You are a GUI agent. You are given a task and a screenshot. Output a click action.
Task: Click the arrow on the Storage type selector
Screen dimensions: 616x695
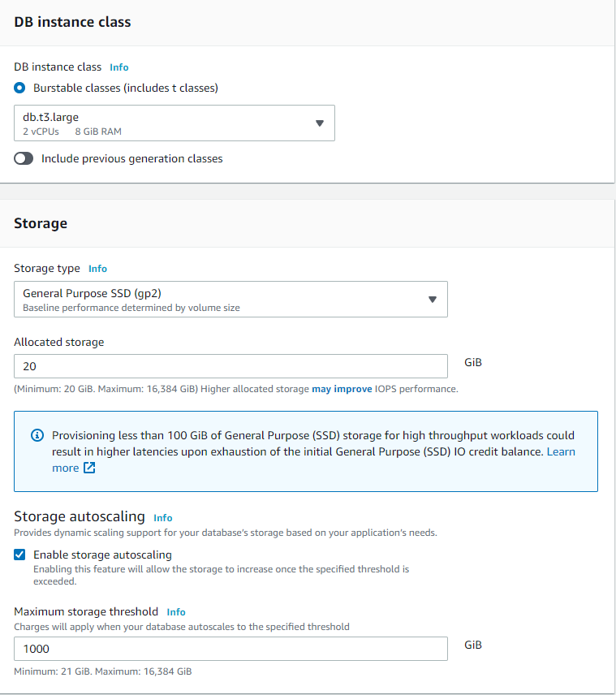[x=433, y=299]
